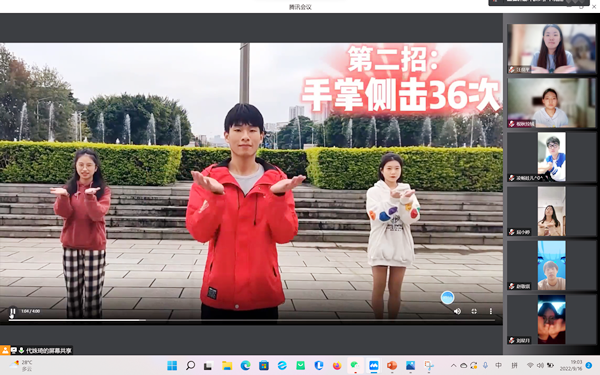This screenshot has width=600, height=375.
Task: Click muted mic icon on gesturing woman's tile
Action: 512,232
